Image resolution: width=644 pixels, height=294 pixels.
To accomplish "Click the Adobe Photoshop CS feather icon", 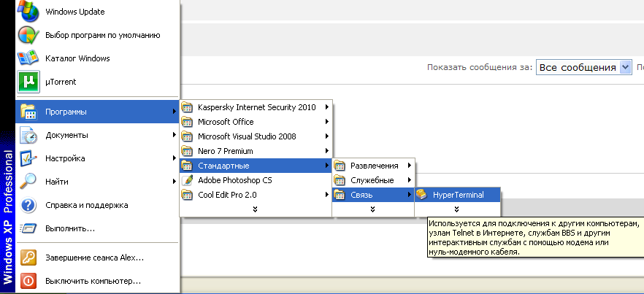I will (188, 180).
